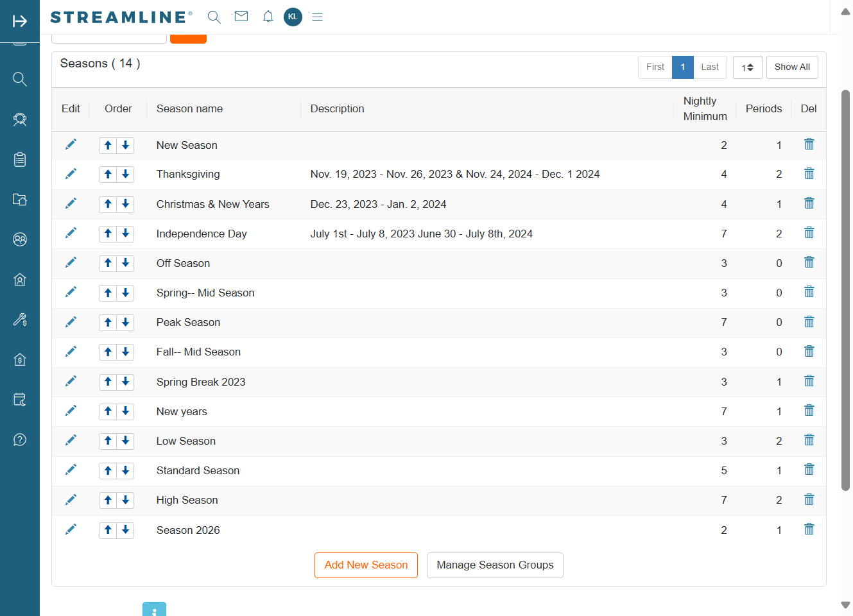This screenshot has width=853, height=616.
Task: Click the Season name column header
Action: 189,109
